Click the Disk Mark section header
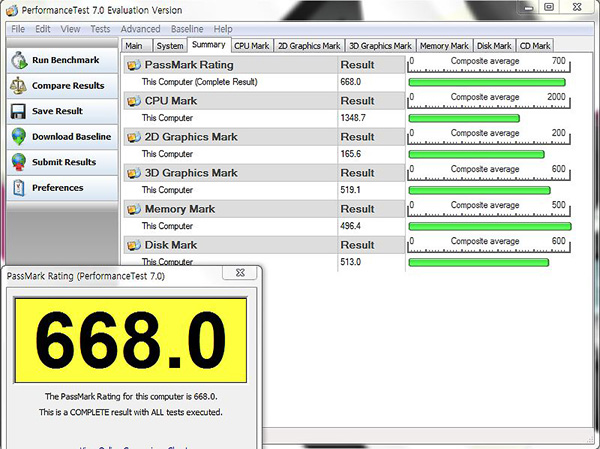Screen dimensions: 600x449 pyautogui.click(x=264, y=245)
